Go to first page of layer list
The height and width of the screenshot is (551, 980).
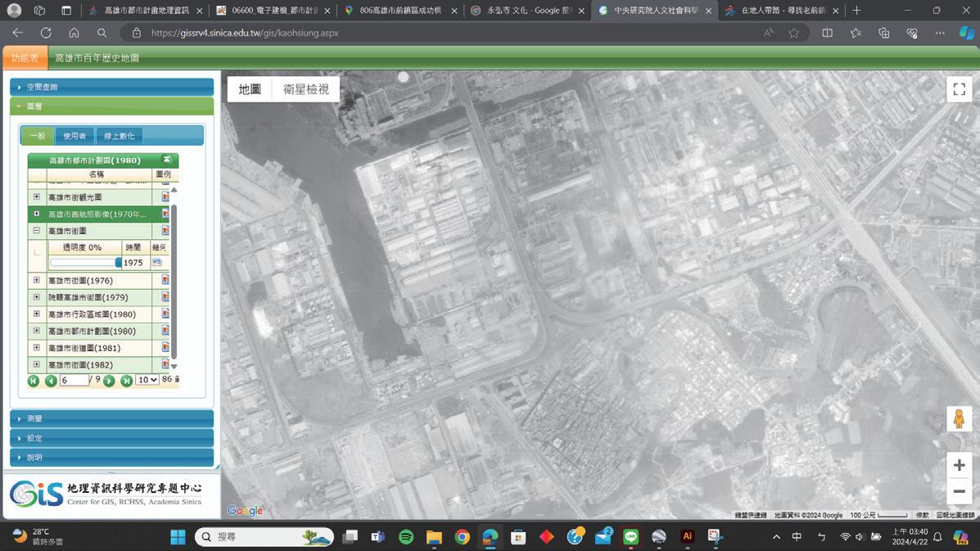[33, 381]
